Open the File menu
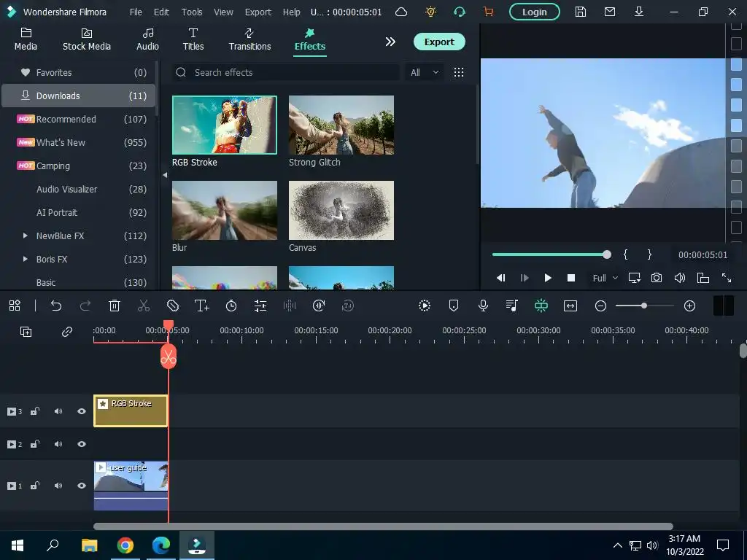The width and height of the screenshot is (747, 560). click(x=136, y=12)
